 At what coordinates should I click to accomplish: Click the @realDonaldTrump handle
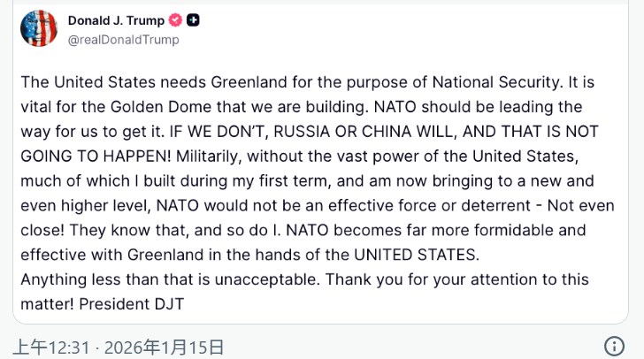[x=123, y=39]
